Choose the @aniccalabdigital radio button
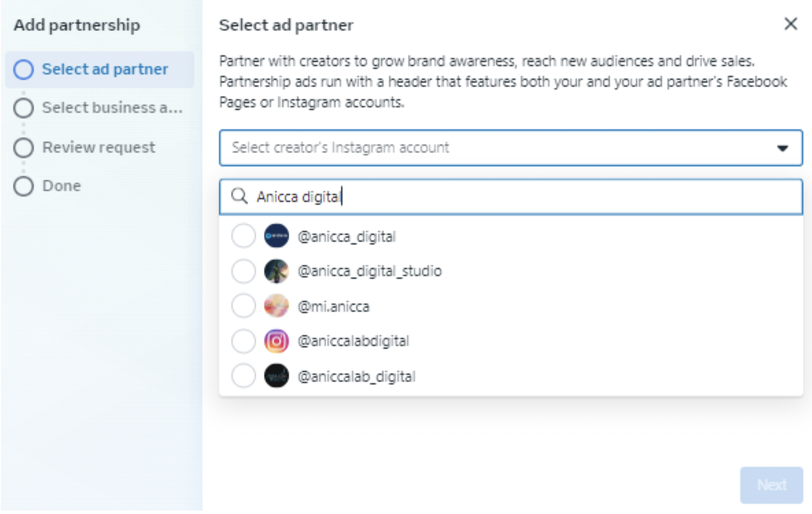Screen dimensions: 812x514 click(243, 341)
